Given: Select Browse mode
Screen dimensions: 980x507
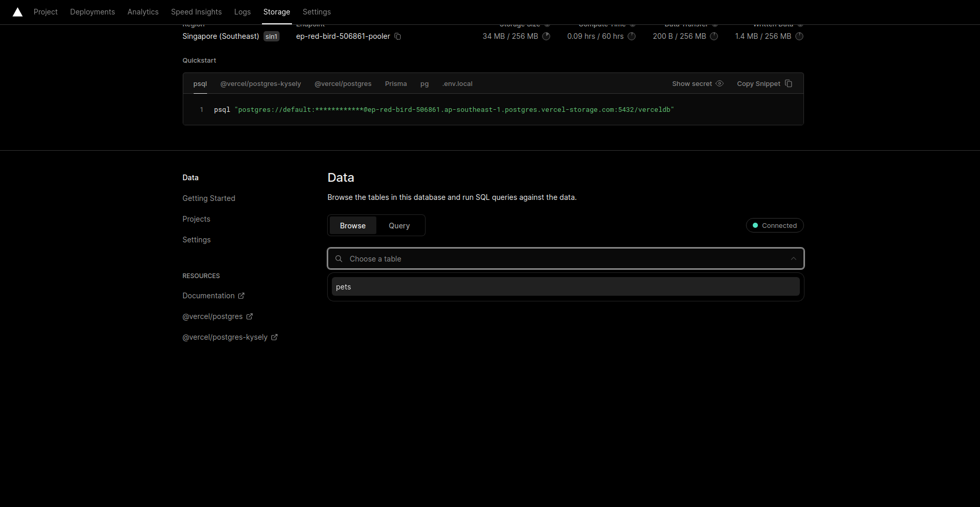Looking at the screenshot, I should click(353, 226).
